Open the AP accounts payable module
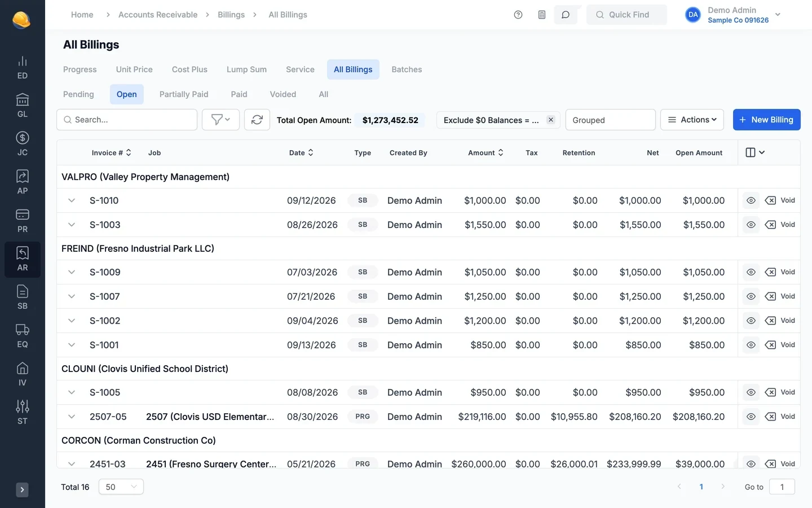Viewport: 812px width, 508px height. pos(23,183)
